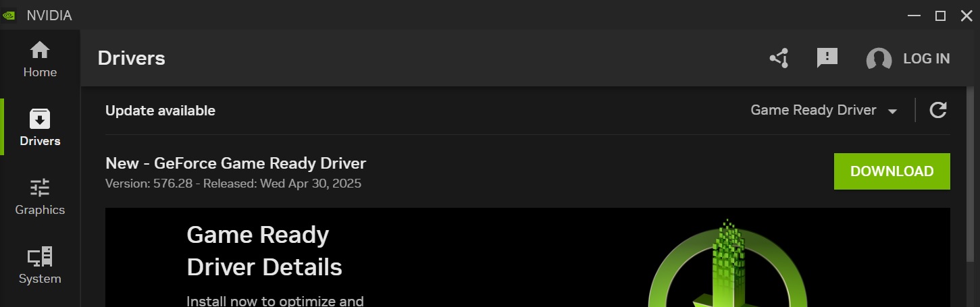Minimize the NVIDIA app window
This screenshot has width=980, height=307.
(x=913, y=16)
